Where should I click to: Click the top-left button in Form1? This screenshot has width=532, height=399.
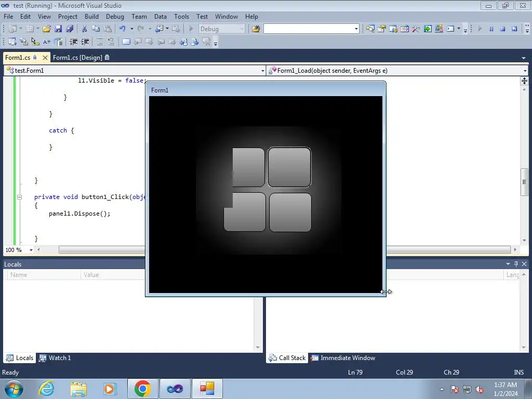pos(248,167)
